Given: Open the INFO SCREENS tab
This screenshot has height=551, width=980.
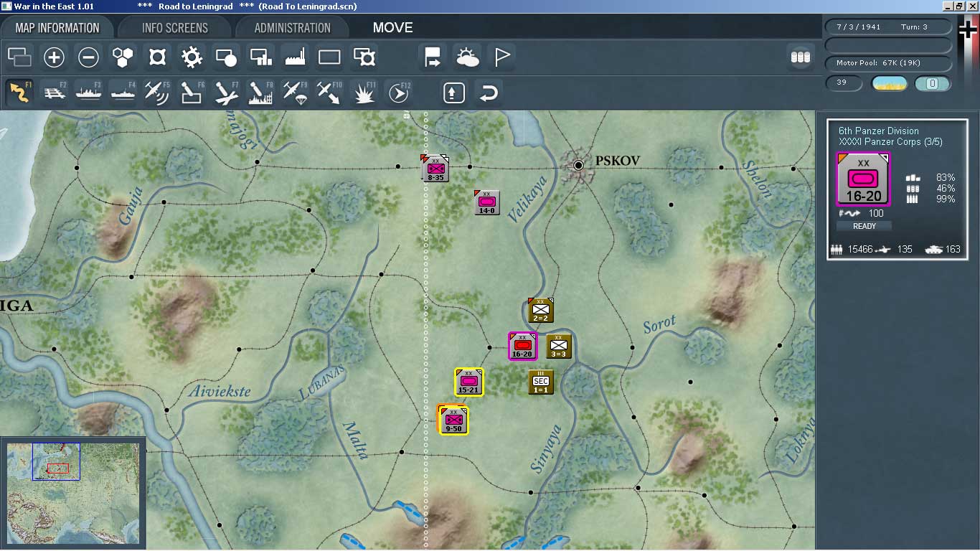Looking at the screenshot, I should [175, 28].
